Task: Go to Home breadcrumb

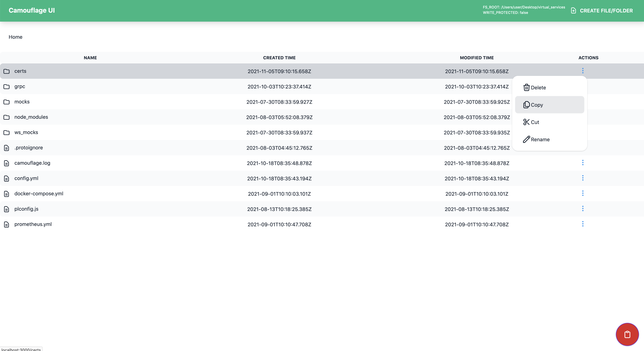Action: 16,37
